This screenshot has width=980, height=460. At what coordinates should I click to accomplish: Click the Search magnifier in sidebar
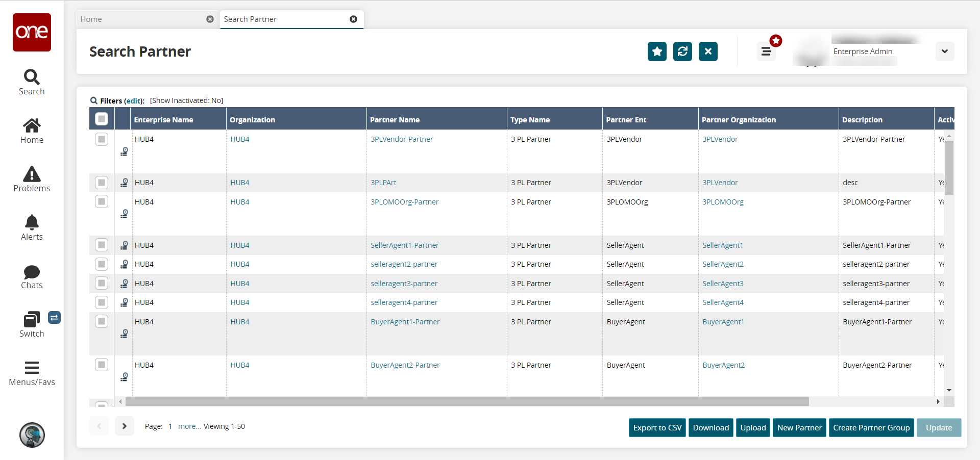pos(32,78)
